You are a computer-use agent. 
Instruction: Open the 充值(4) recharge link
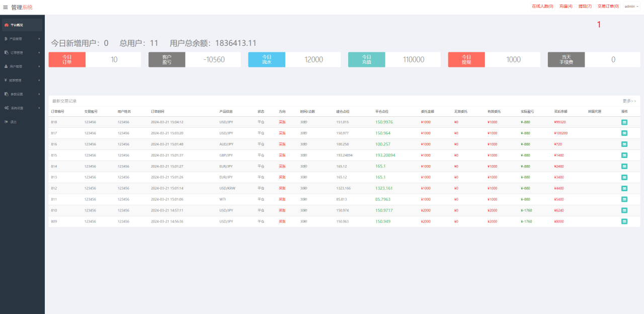tap(566, 7)
